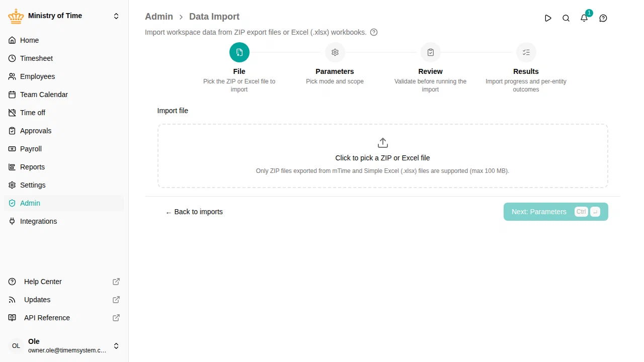Open Help Center link
The height and width of the screenshot is (362, 644).
(64, 282)
